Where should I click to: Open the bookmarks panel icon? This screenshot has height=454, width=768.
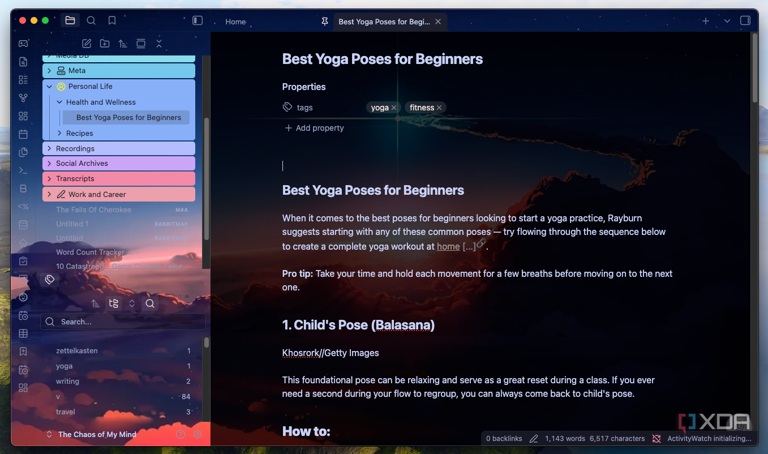click(112, 20)
